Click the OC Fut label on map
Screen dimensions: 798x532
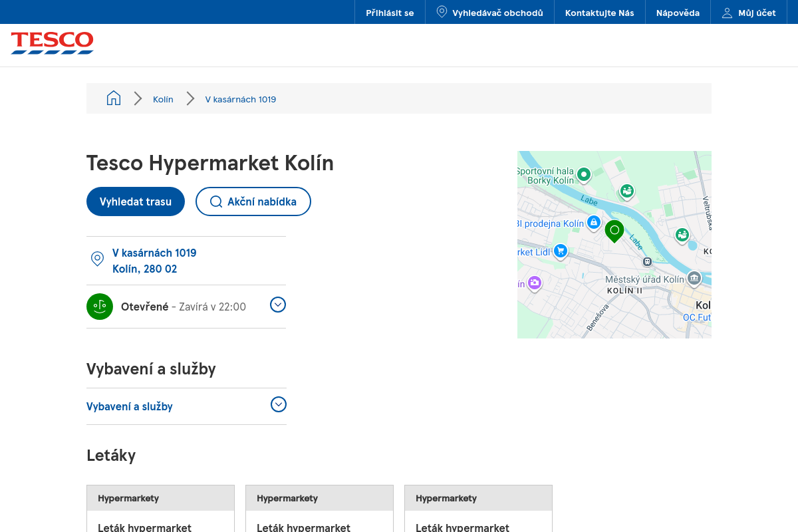[x=697, y=318]
